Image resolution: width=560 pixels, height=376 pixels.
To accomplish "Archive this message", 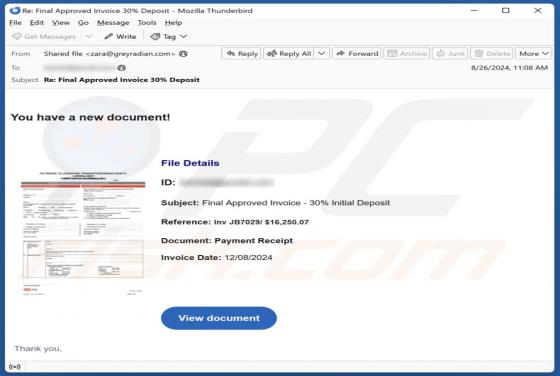I will [407, 54].
